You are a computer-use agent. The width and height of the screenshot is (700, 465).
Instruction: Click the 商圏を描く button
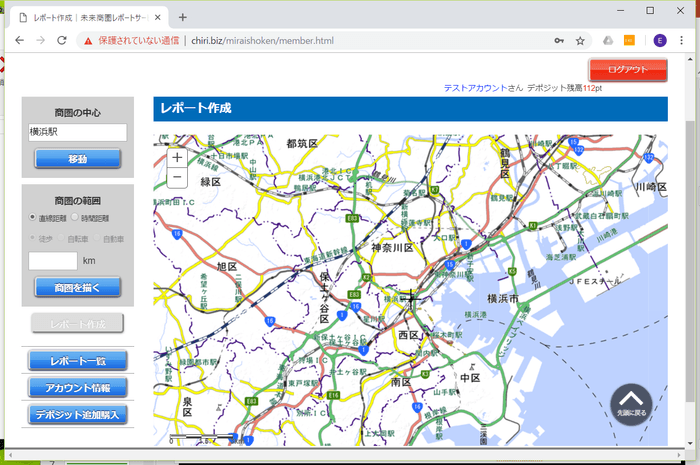tap(78, 287)
